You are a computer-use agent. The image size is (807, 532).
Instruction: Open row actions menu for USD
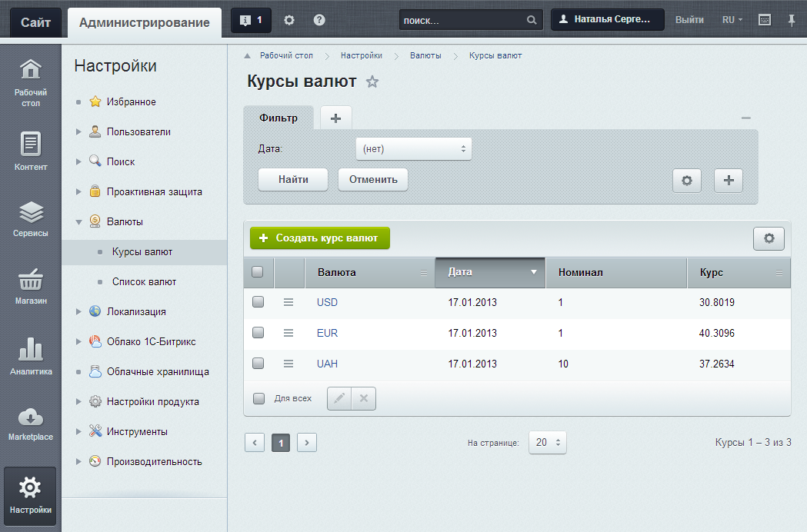point(288,303)
